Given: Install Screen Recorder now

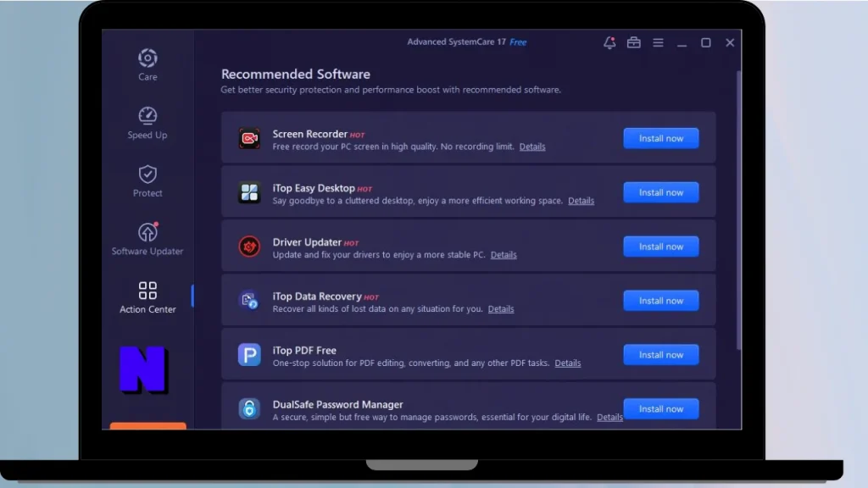Looking at the screenshot, I should [x=661, y=138].
